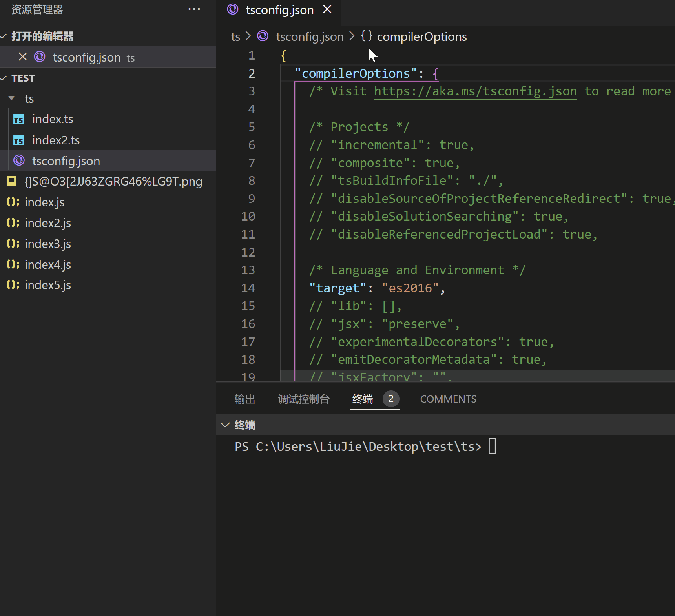Click the braces icon in breadcrumb
The image size is (675, 616).
pyautogui.click(x=367, y=36)
